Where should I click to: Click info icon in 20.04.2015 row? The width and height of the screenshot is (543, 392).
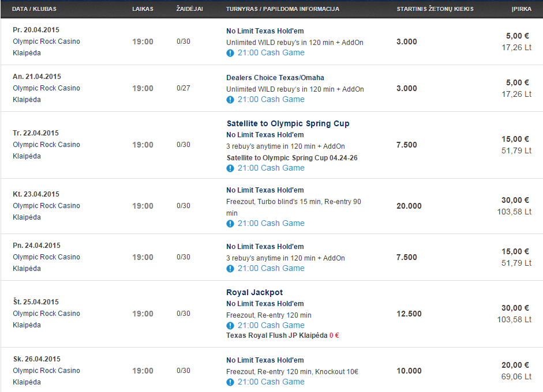(x=230, y=53)
